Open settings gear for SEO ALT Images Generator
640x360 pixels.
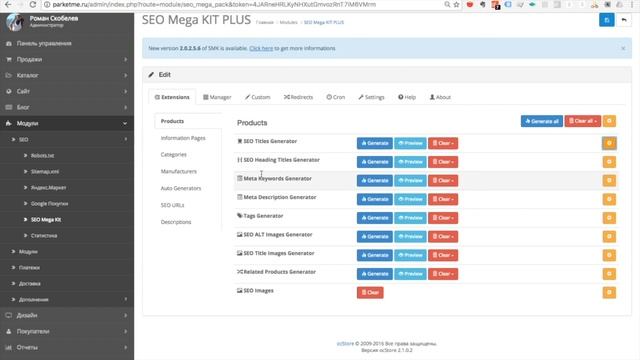click(x=609, y=236)
